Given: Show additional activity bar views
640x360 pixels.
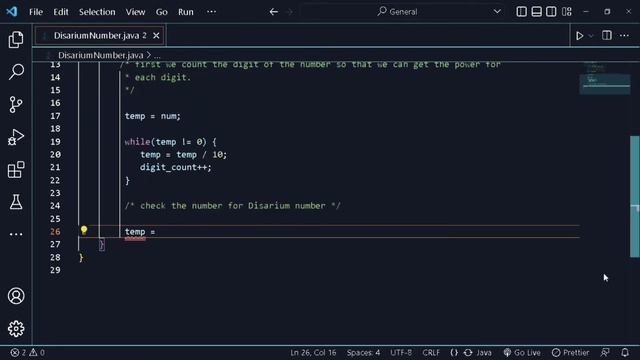Looking at the screenshot, I should (16, 234).
